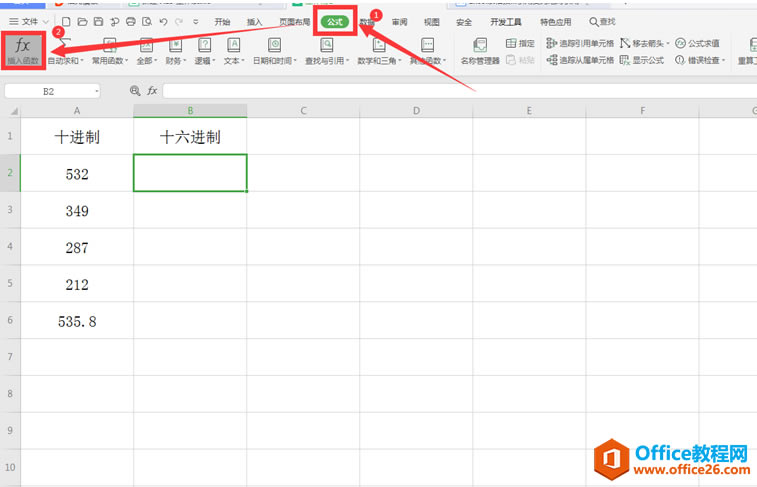Select column C header
The height and width of the screenshot is (487, 757).
coord(303,111)
